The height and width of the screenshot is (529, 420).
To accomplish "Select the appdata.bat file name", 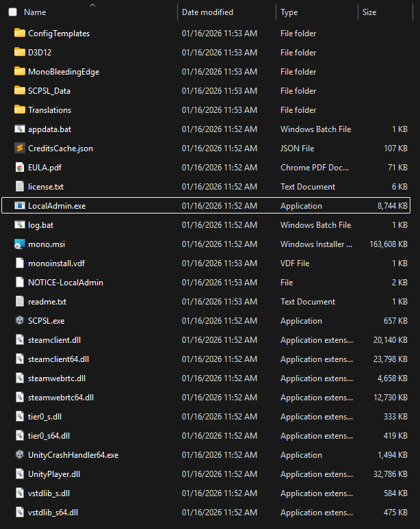I will coord(49,129).
